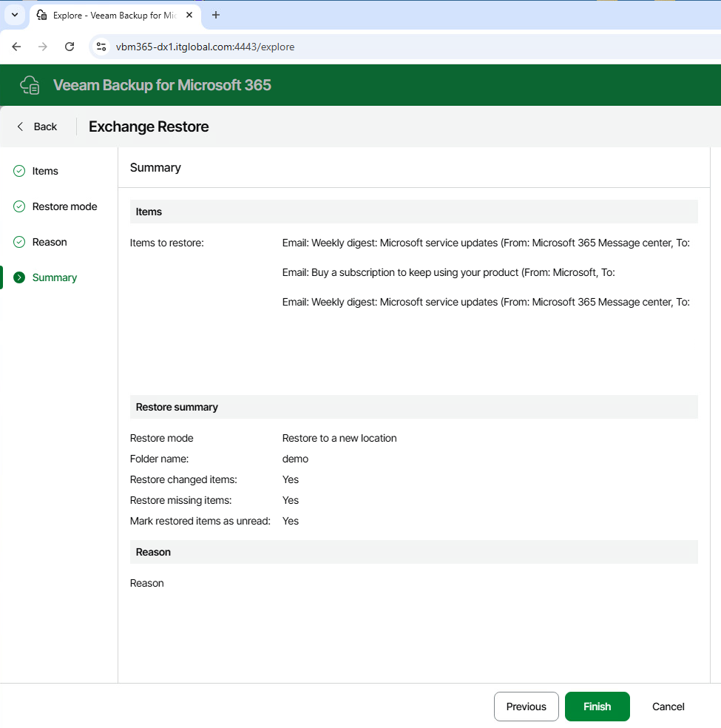Image resolution: width=721 pixels, height=728 pixels.
Task: Go Back from Exchange Restore
Action: tap(37, 127)
